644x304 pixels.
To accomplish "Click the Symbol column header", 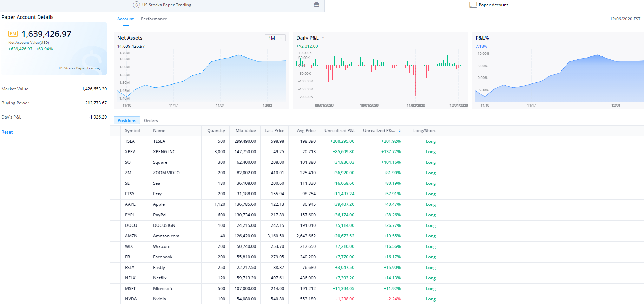I will [x=132, y=131].
